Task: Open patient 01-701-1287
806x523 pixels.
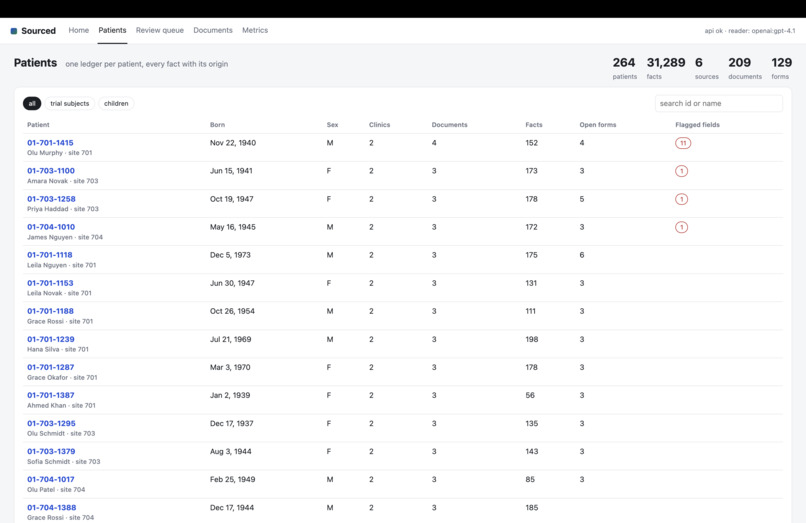Action: (x=50, y=367)
